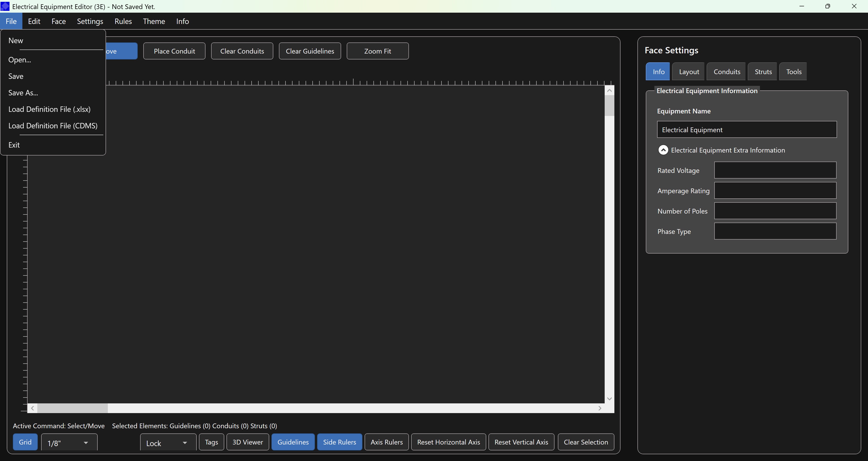
Task: Click the Place Conduit button
Action: 174,51
